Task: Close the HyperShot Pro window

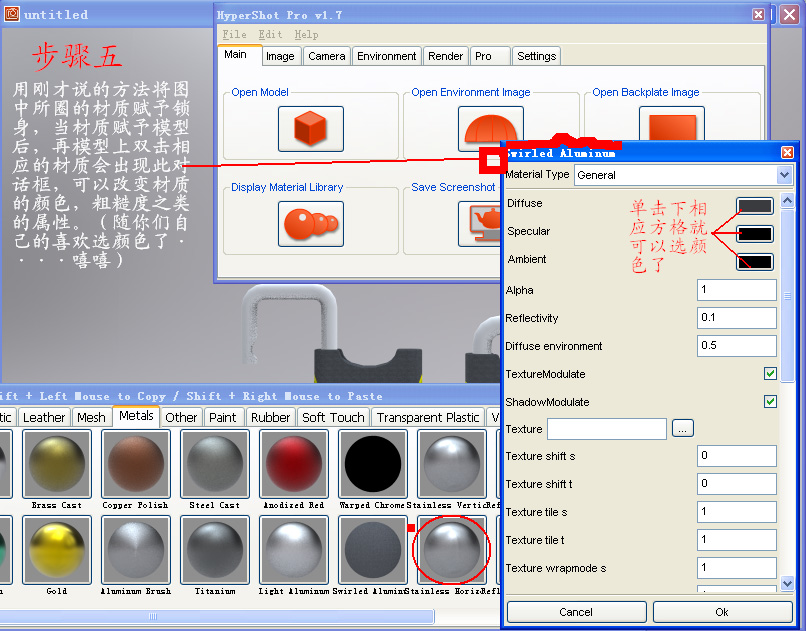Action: pyautogui.click(x=758, y=14)
